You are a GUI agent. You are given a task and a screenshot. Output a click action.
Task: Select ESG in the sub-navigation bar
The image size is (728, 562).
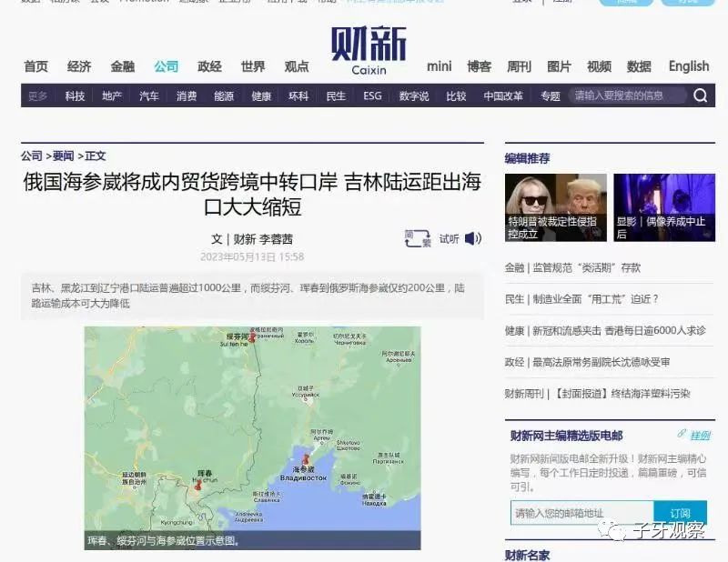(x=372, y=95)
